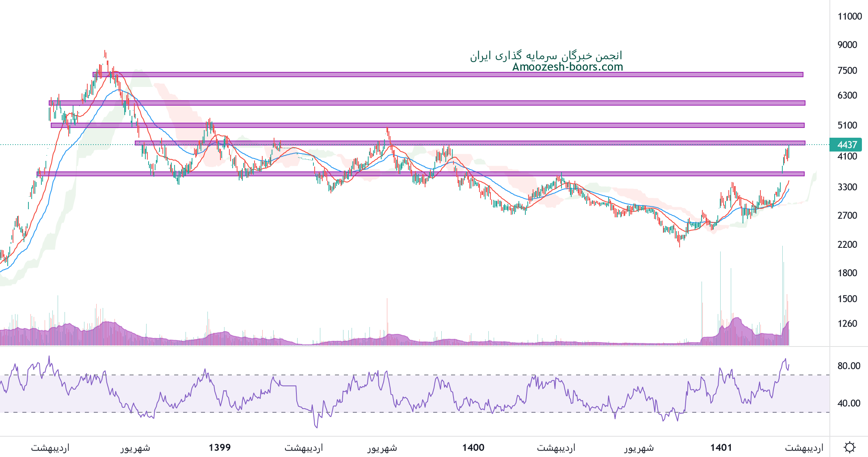This screenshot has width=868, height=457.
Task: Select the purple zone at the 6300 level
Action: [x=447, y=103]
